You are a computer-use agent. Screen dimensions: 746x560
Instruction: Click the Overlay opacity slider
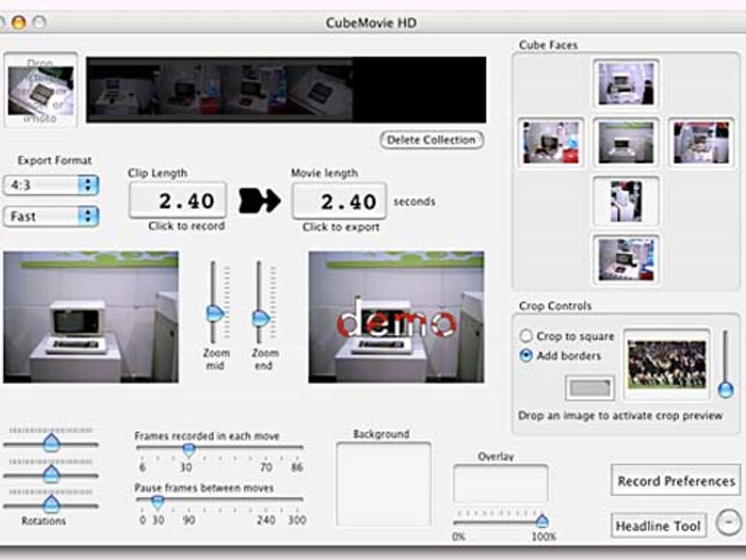click(502, 521)
